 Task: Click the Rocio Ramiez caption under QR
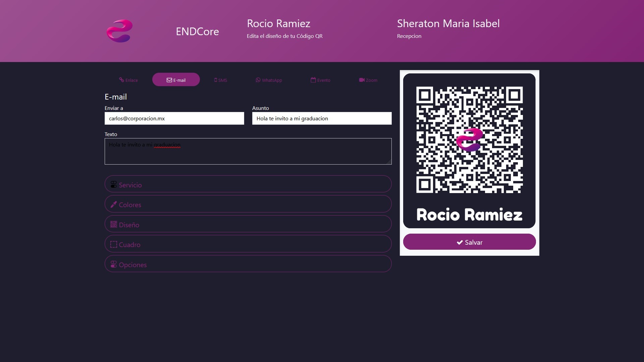pos(470,215)
